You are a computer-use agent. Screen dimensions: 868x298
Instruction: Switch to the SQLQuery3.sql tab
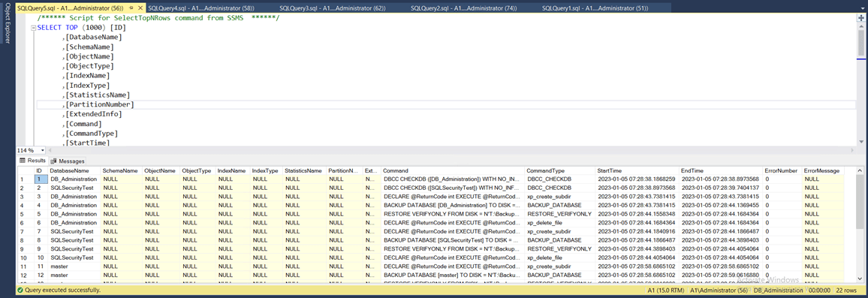coord(333,9)
